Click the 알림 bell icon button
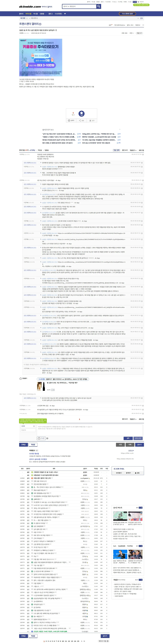 137,473
